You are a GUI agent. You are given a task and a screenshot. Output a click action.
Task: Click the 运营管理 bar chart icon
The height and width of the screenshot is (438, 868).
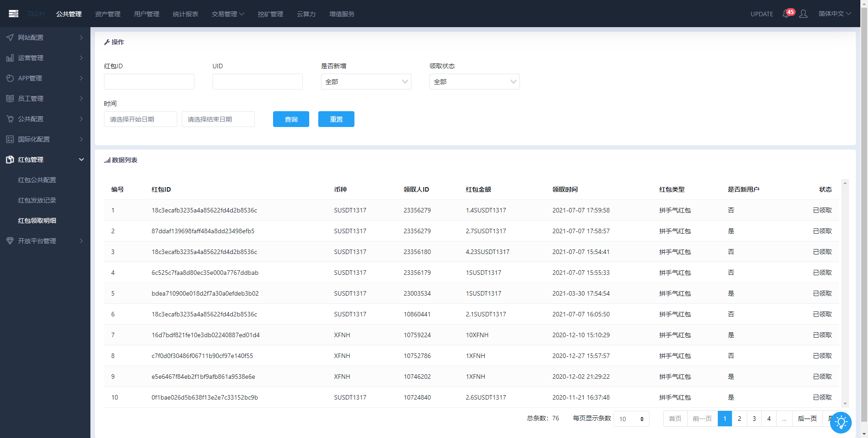tap(10, 58)
